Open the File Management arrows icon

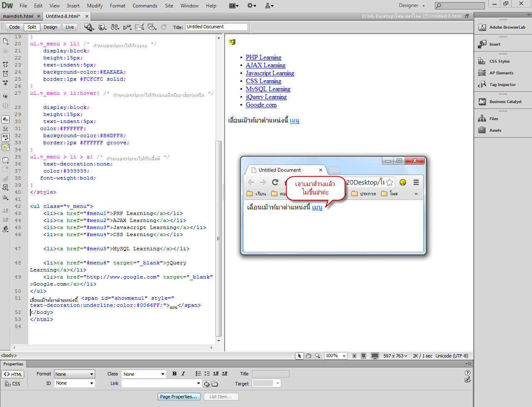[115, 27]
